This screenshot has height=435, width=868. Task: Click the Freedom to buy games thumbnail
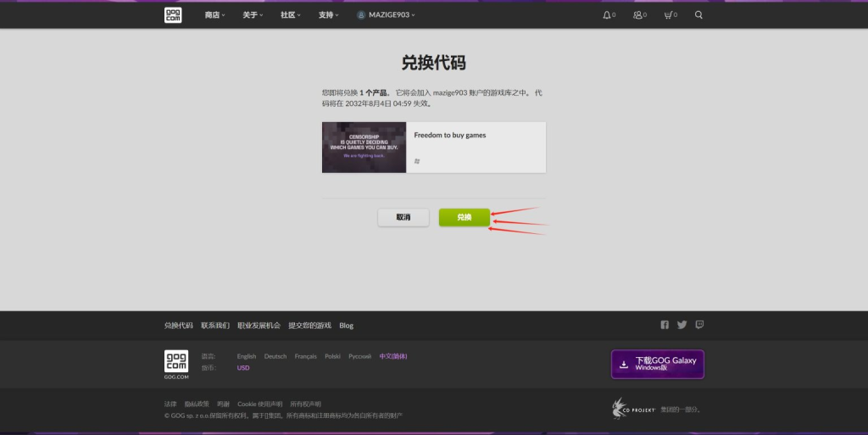[x=364, y=148]
